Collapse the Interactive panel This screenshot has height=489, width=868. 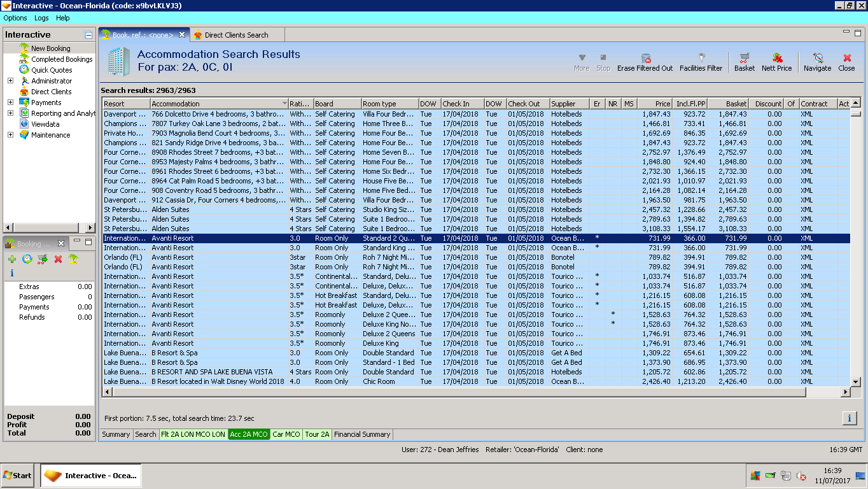click(88, 35)
